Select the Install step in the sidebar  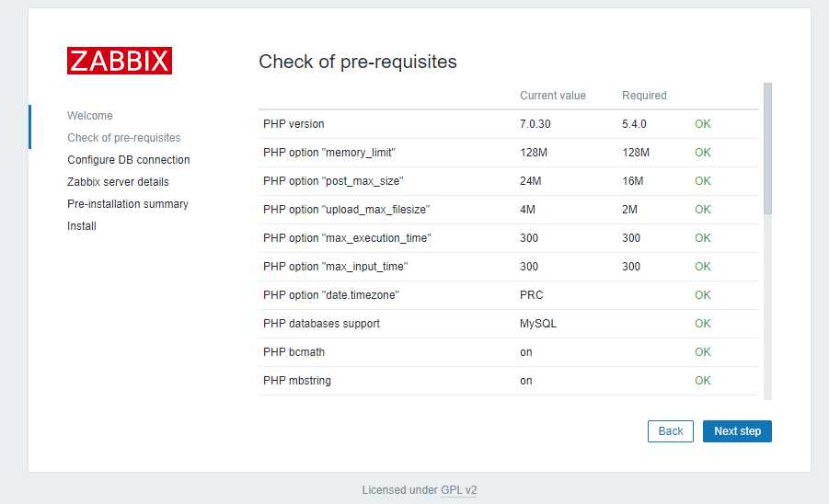click(x=81, y=226)
